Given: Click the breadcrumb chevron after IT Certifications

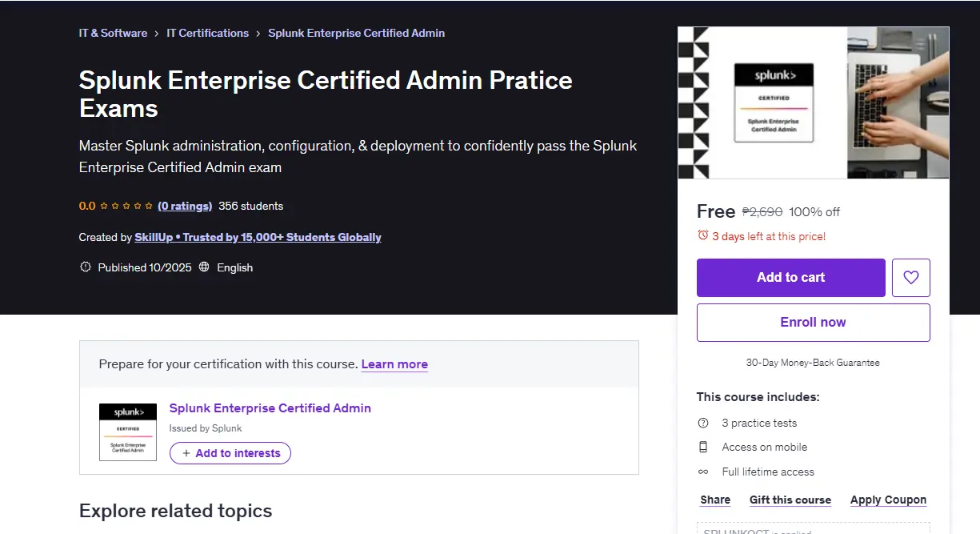Looking at the screenshot, I should 258,34.
